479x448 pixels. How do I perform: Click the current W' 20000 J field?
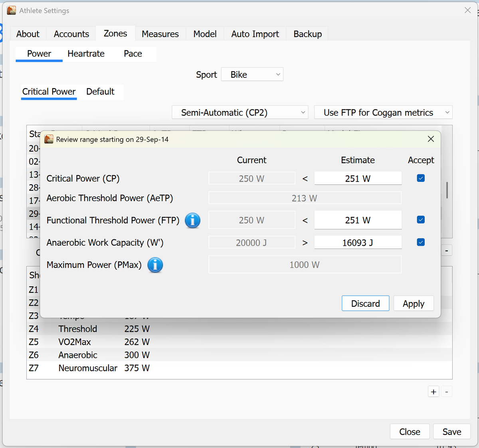coord(252,242)
